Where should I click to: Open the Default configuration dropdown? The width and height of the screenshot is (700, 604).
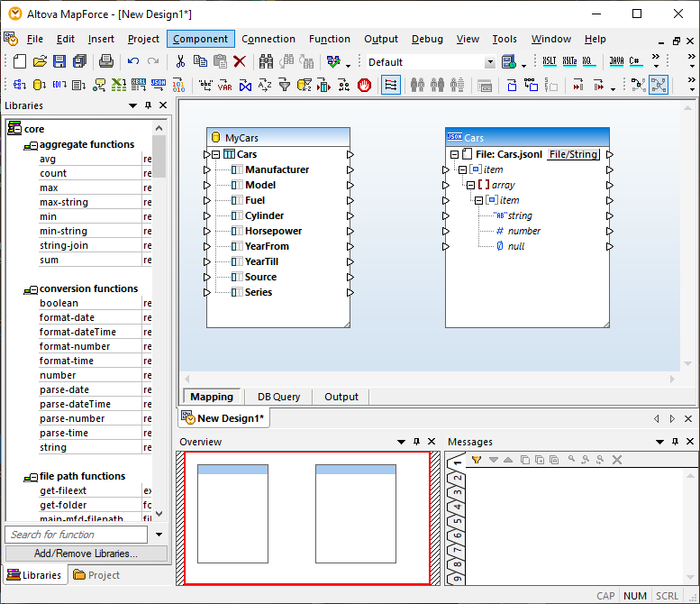[x=490, y=62]
